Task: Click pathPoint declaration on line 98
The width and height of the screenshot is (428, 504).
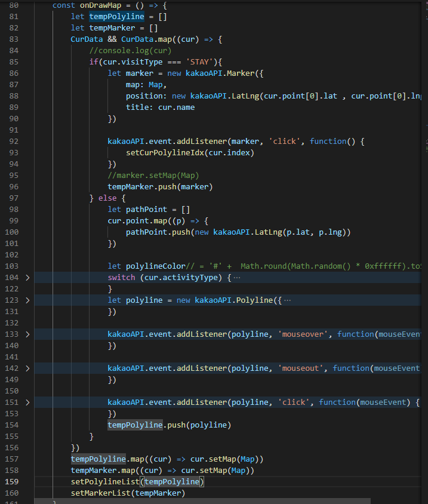Action: tap(146, 210)
